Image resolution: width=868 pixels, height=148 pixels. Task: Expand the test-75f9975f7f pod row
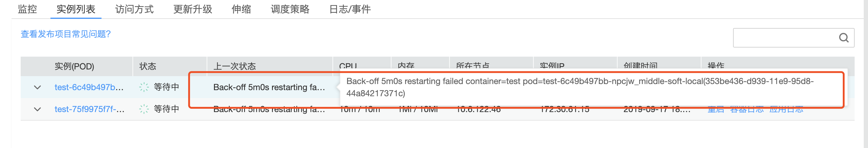37,109
